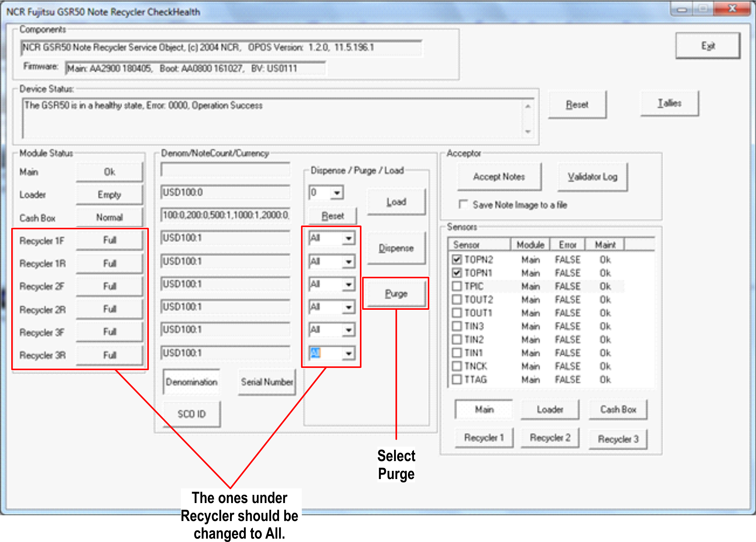
Task: Click Device Status scrollbar down arrow
Action: pos(528,132)
